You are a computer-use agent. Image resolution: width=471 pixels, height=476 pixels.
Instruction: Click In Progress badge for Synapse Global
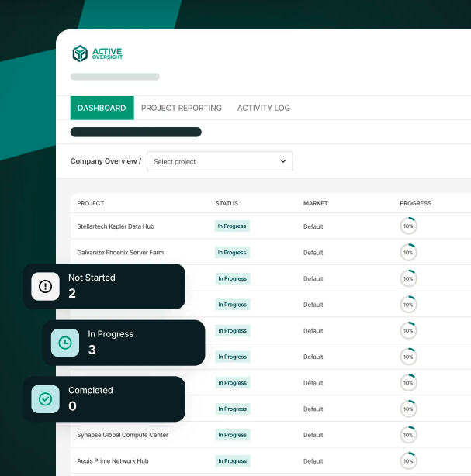[x=233, y=435]
